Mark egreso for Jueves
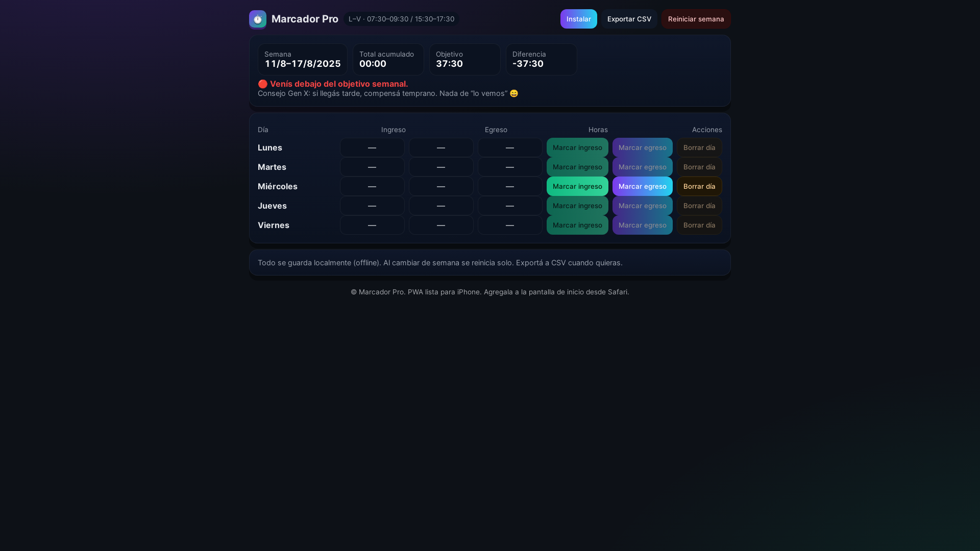 point(642,206)
